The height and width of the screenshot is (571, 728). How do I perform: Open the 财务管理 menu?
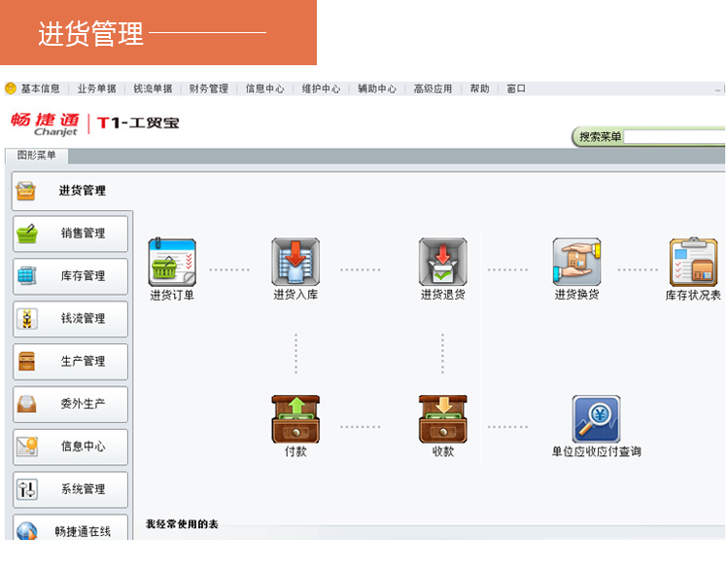click(x=208, y=89)
